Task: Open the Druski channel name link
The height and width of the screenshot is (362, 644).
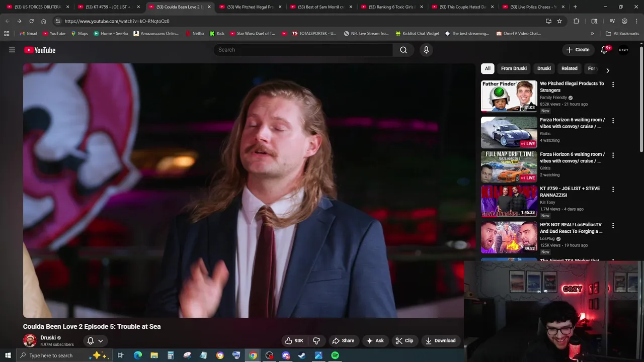Action: tap(48, 338)
